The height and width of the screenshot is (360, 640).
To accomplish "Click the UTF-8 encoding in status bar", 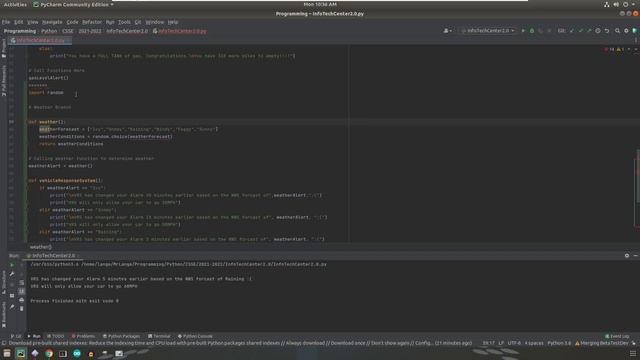I will pyautogui.click(x=514, y=343).
